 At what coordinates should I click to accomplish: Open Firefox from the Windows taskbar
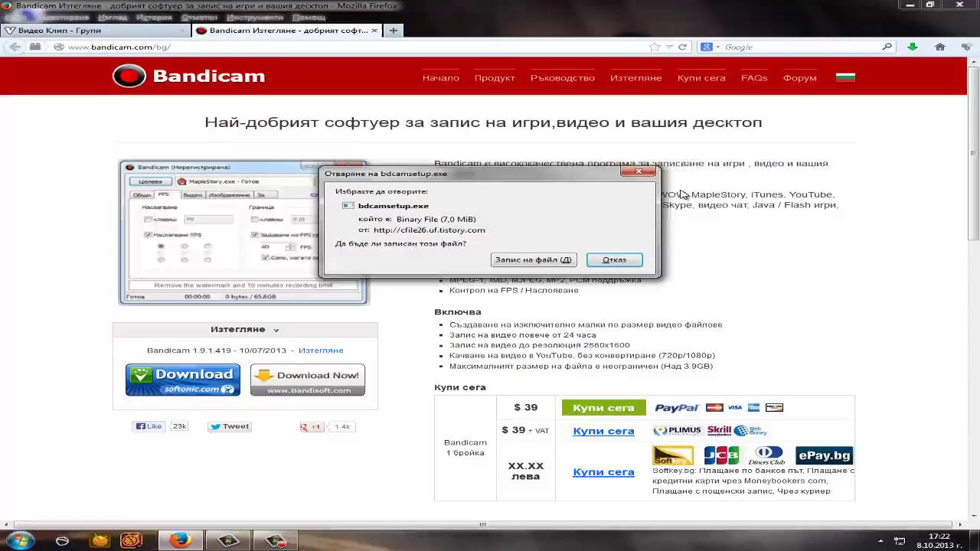tap(181, 540)
